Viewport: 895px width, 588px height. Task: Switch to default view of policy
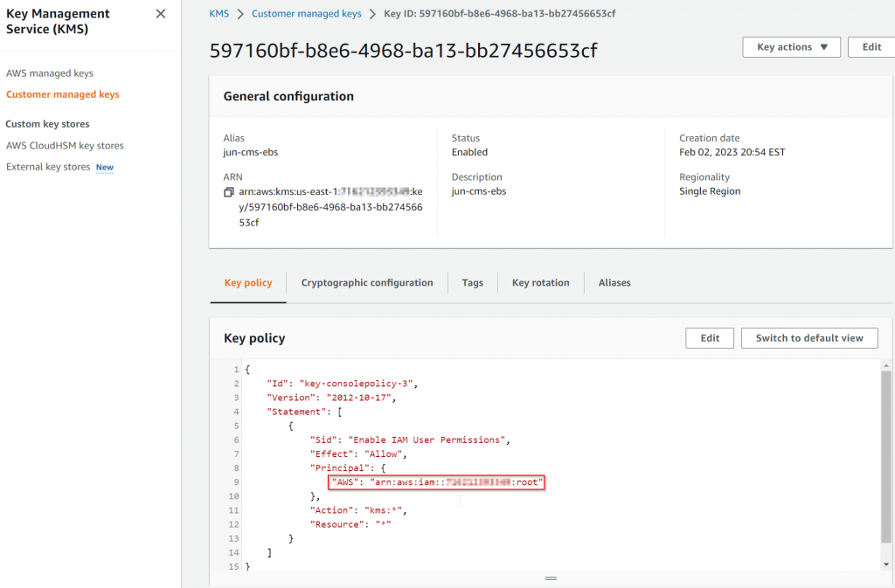tap(809, 338)
